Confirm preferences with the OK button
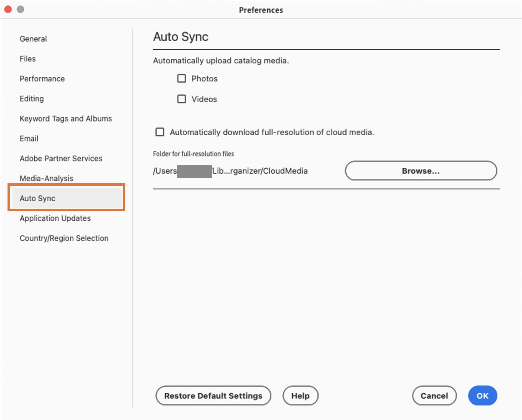Viewport: 522px width, 420px height. click(482, 395)
